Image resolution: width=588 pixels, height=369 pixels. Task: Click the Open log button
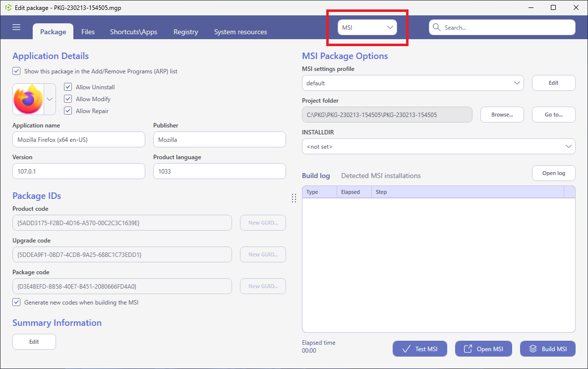coord(553,173)
